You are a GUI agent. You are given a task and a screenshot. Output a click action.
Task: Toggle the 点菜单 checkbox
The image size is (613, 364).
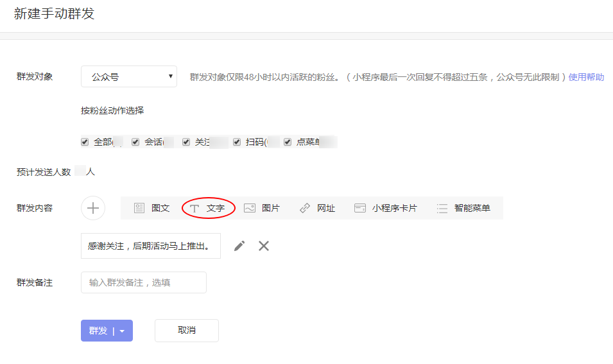click(x=288, y=142)
